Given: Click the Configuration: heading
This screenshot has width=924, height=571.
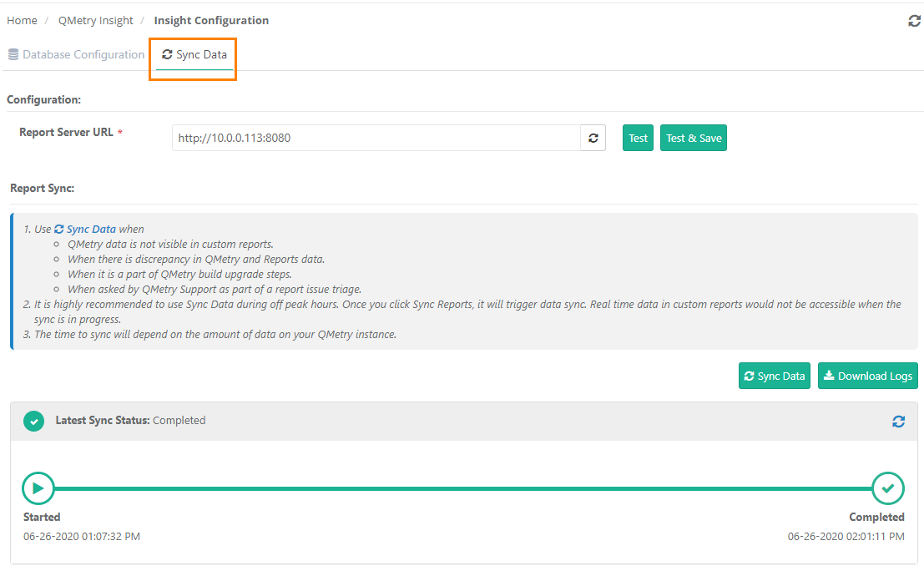Looking at the screenshot, I should 43,99.
